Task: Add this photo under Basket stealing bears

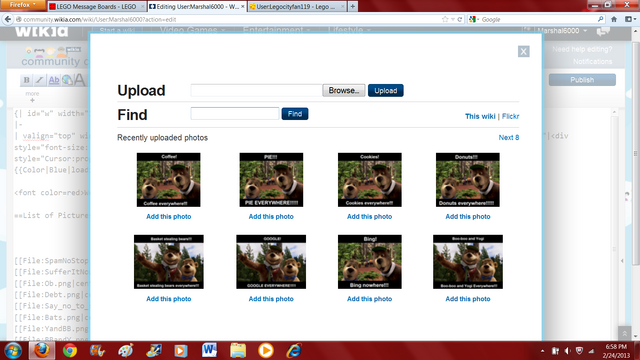Action: (x=169, y=299)
